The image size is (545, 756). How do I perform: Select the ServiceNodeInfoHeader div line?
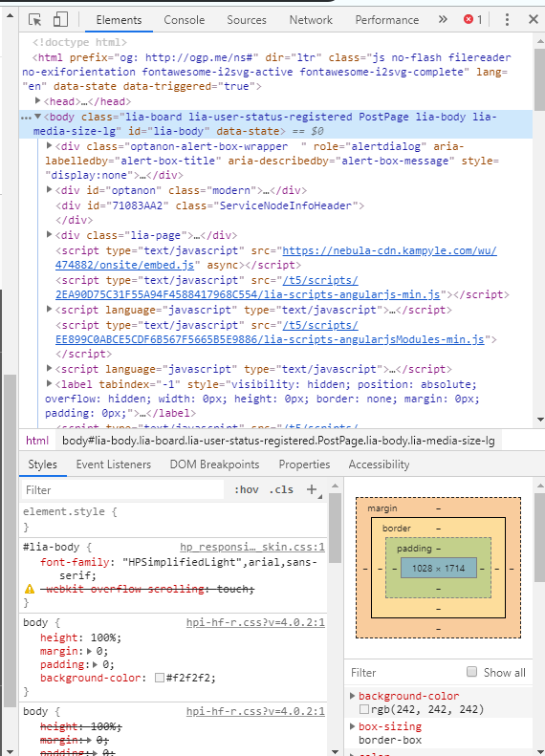point(209,205)
